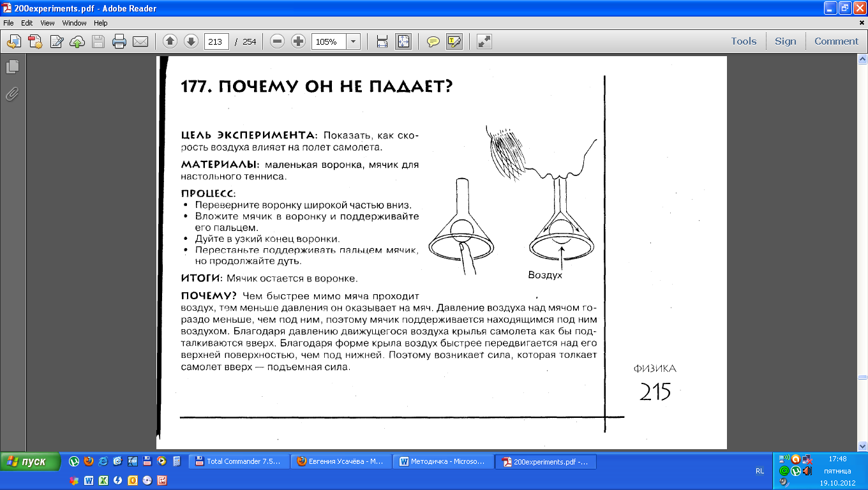Click the zoom value field showing 105%
Viewport: 868px width, 490px height.
click(329, 41)
